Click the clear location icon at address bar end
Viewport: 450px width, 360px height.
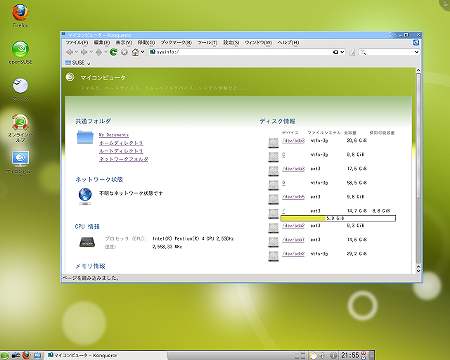pyautogui.click(x=336, y=52)
